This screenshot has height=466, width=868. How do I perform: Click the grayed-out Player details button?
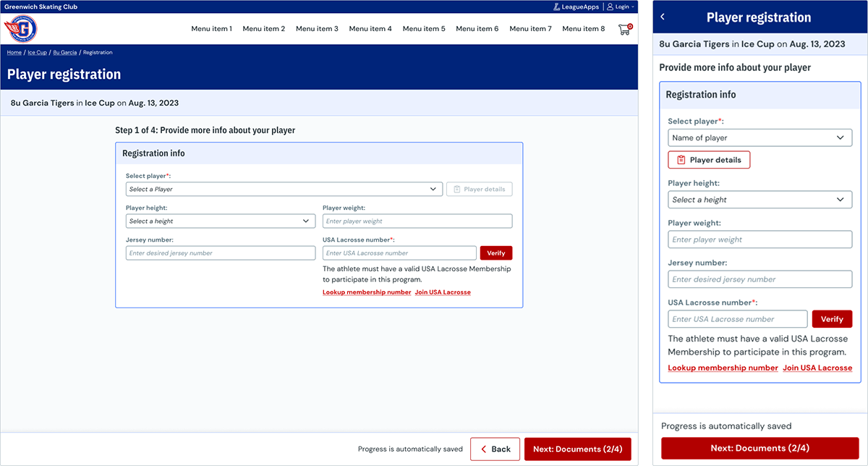[x=480, y=189]
